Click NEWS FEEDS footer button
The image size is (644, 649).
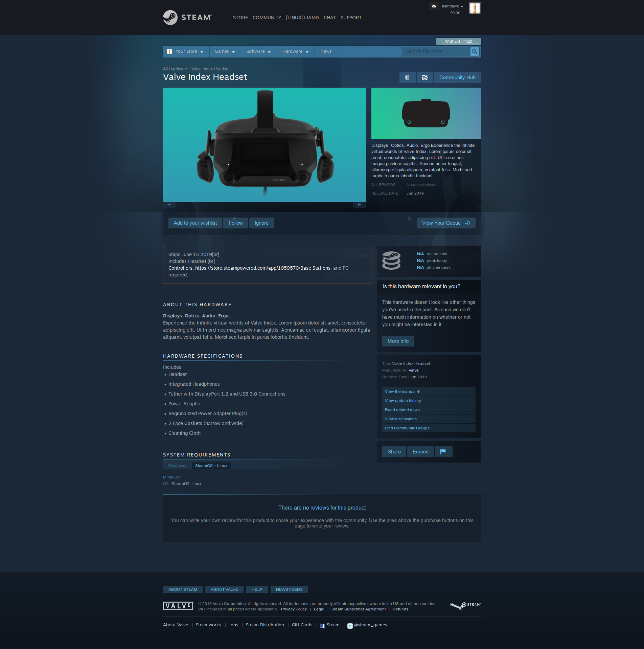pyautogui.click(x=289, y=589)
